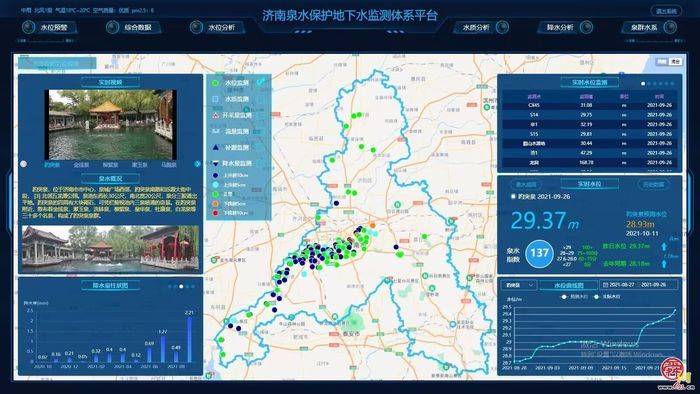Select the orange 下降超5cm legend dot

click(216, 203)
